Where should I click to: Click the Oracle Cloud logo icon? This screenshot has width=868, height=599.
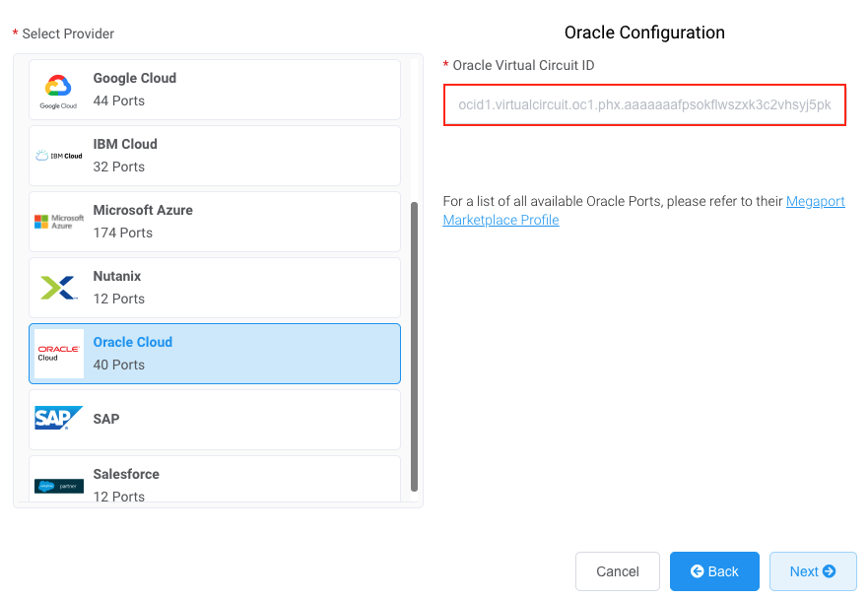(x=59, y=354)
